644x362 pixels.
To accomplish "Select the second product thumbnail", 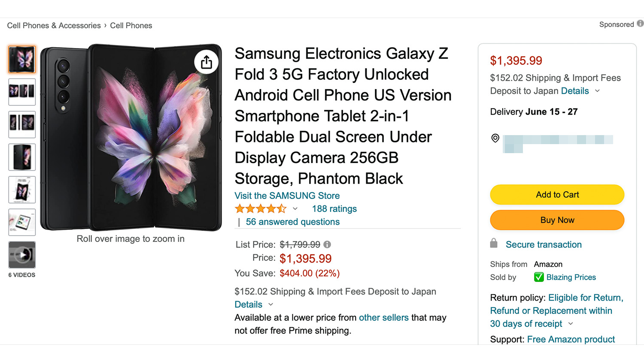I will tap(22, 92).
